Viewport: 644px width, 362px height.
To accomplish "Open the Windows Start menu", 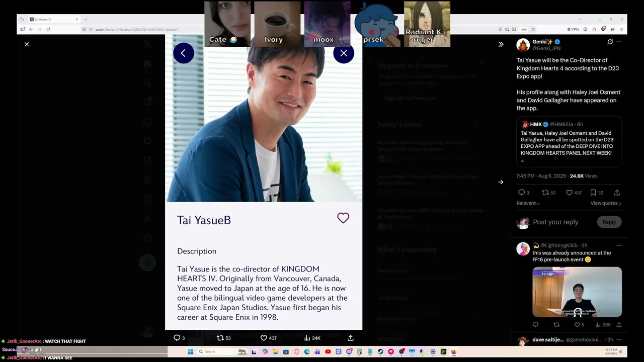I will coord(191,352).
